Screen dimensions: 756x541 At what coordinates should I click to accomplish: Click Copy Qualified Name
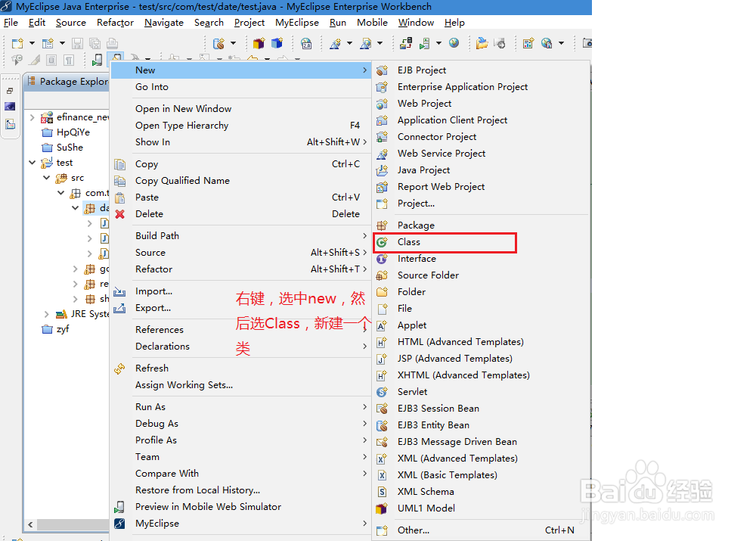(241, 181)
